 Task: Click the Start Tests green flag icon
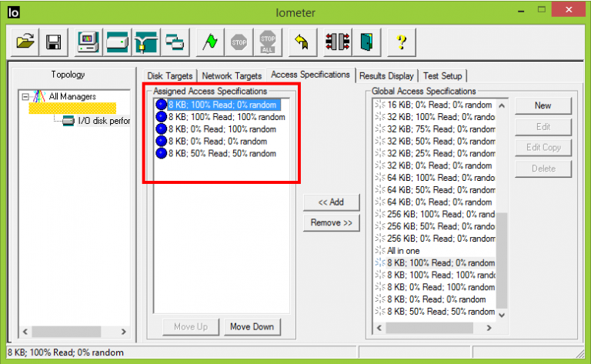pos(208,42)
